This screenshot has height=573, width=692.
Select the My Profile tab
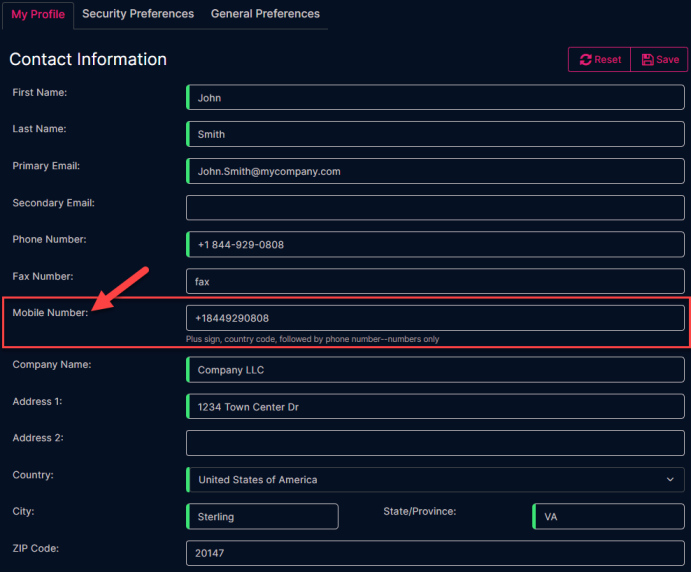[x=38, y=15]
